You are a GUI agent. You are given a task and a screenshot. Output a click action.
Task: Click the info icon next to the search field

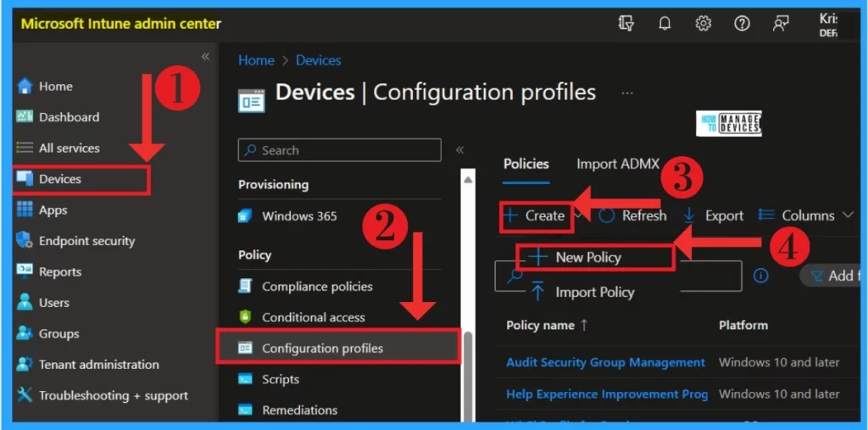(x=761, y=276)
